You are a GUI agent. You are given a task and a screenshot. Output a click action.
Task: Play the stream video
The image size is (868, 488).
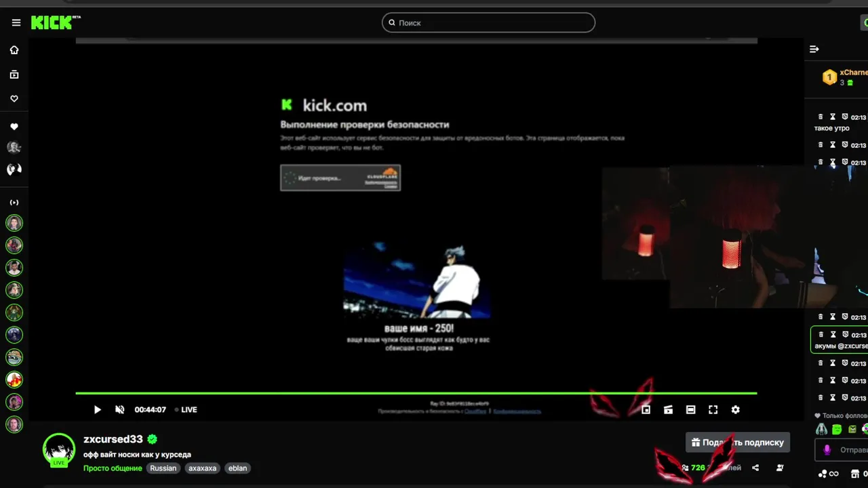pos(97,409)
